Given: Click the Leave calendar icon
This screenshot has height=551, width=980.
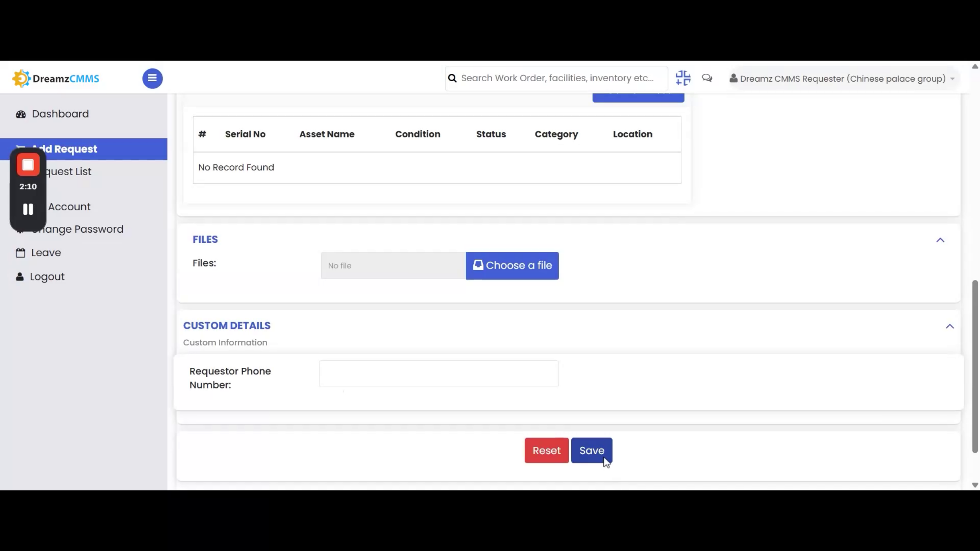Looking at the screenshot, I should pyautogui.click(x=20, y=253).
